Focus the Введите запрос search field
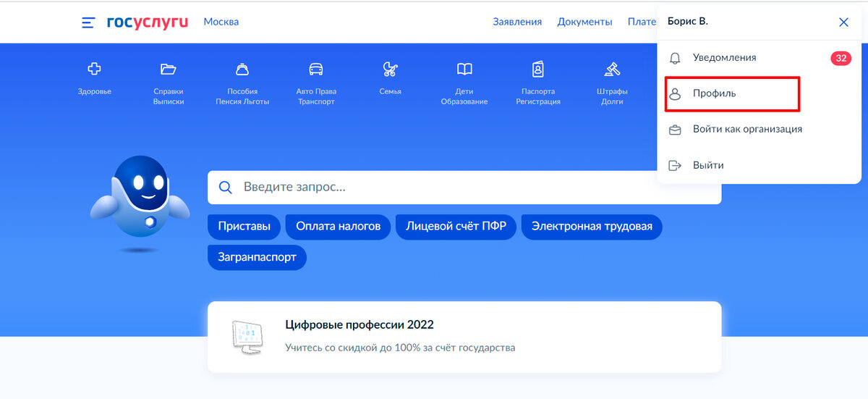 tap(464, 188)
